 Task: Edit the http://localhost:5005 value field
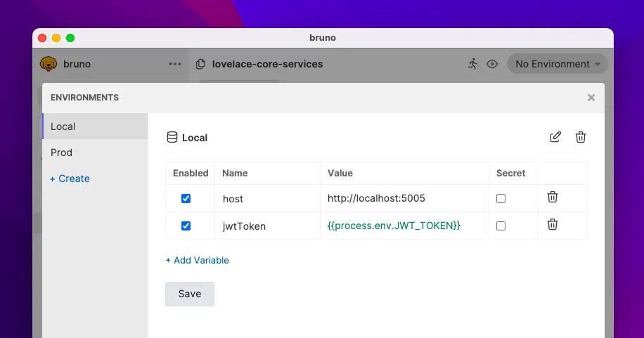pyautogui.click(x=404, y=198)
